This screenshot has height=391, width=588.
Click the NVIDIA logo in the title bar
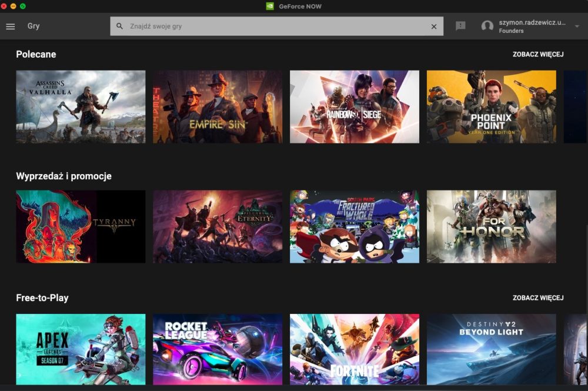click(x=270, y=6)
